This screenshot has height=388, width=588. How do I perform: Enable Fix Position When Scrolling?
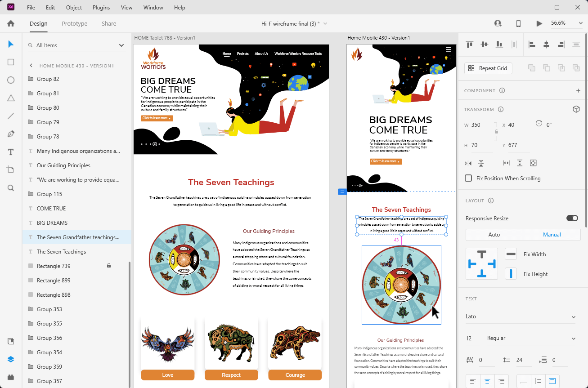[468, 178]
